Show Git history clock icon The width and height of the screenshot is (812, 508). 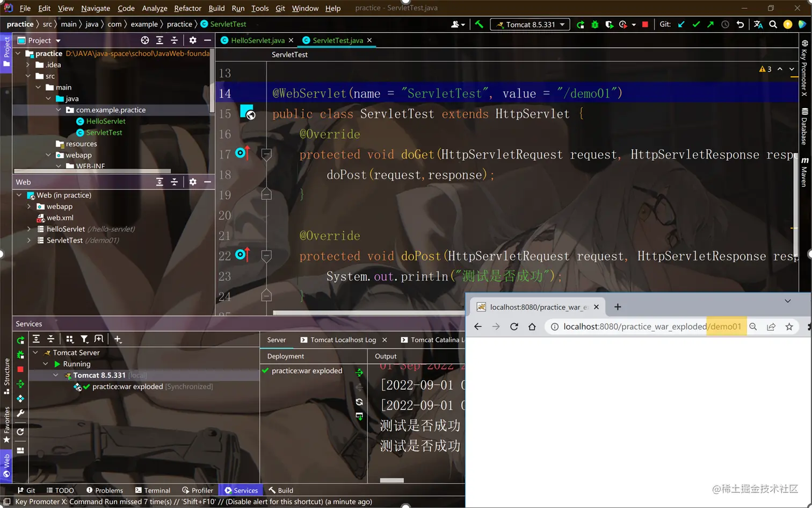click(x=725, y=24)
